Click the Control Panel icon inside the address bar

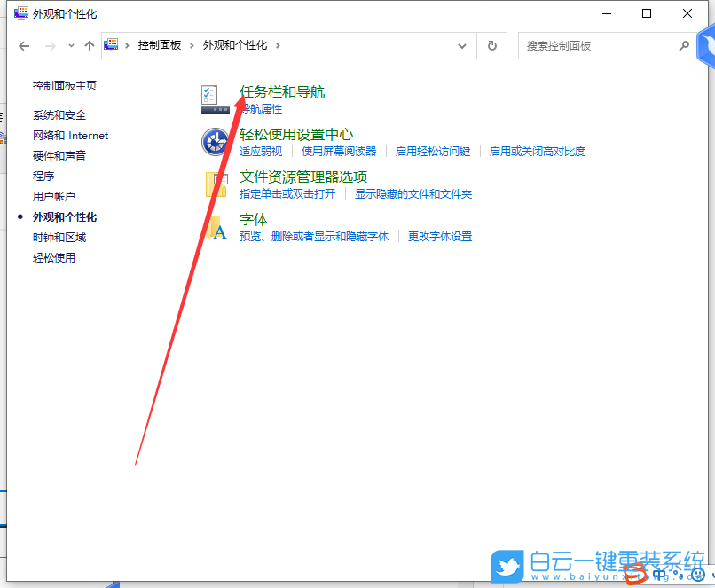110,43
